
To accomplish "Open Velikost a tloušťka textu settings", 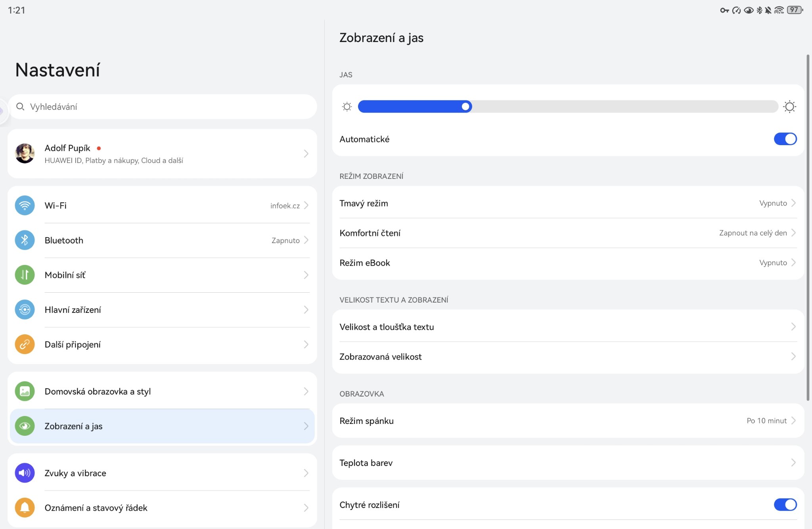I will 568,327.
